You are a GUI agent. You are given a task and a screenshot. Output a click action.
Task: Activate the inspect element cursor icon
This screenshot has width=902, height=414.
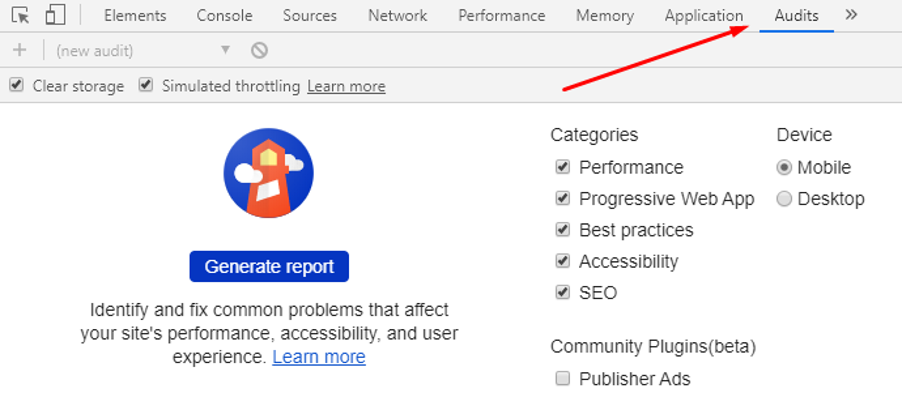tap(21, 15)
